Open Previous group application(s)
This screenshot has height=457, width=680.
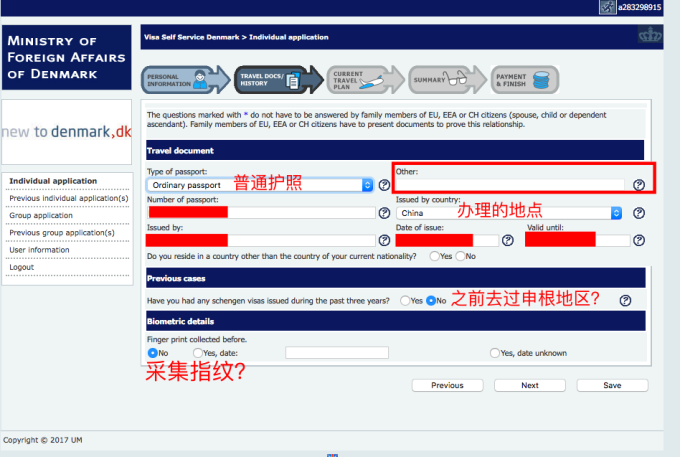click(x=62, y=233)
